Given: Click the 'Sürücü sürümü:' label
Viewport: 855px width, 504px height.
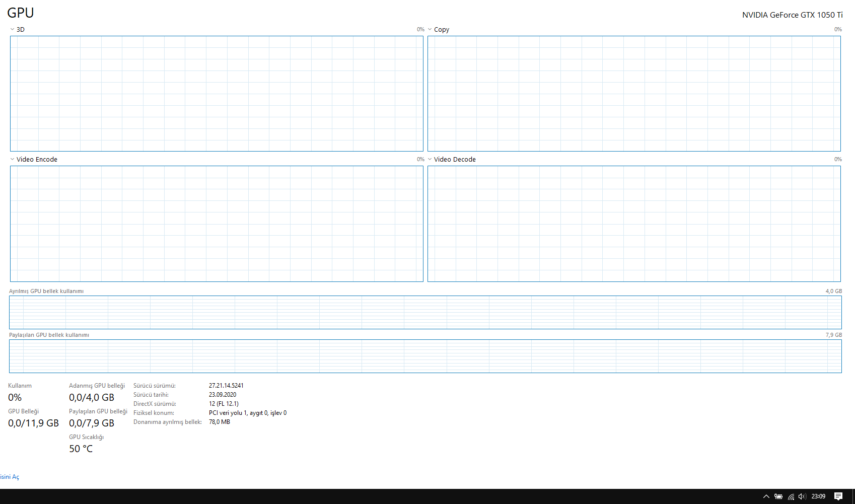Looking at the screenshot, I should click(155, 386).
